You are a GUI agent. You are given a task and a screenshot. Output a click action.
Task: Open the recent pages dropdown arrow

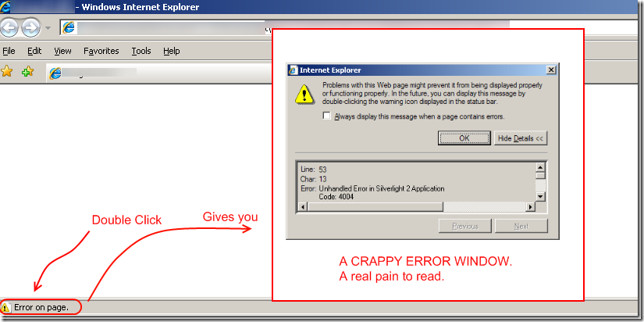48,28
